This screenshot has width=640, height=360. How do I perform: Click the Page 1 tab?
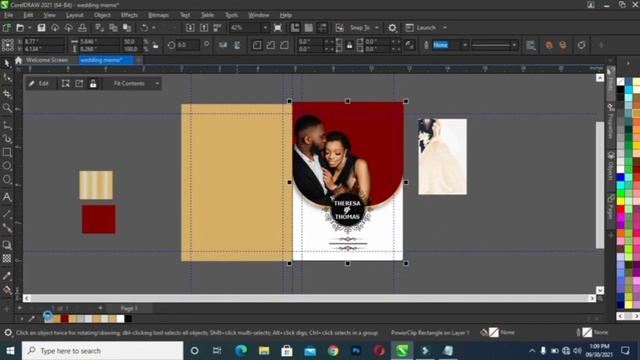pyautogui.click(x=129, y=308)
